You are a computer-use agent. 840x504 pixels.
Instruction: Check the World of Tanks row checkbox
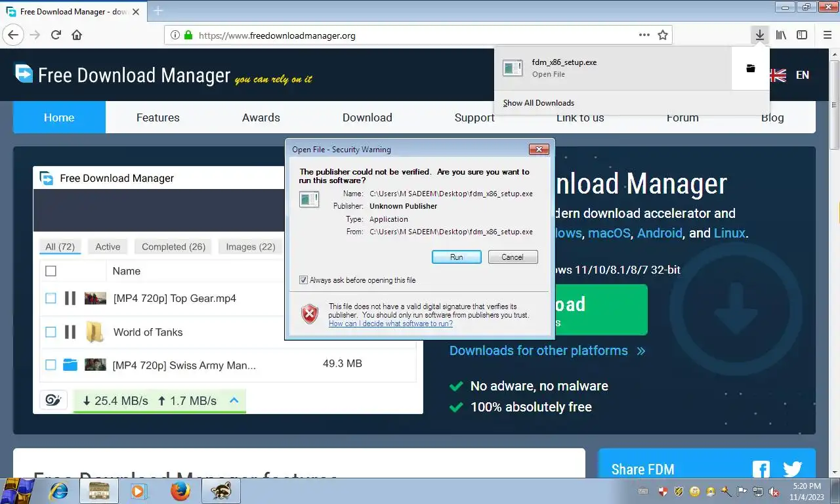click(51, 332)
